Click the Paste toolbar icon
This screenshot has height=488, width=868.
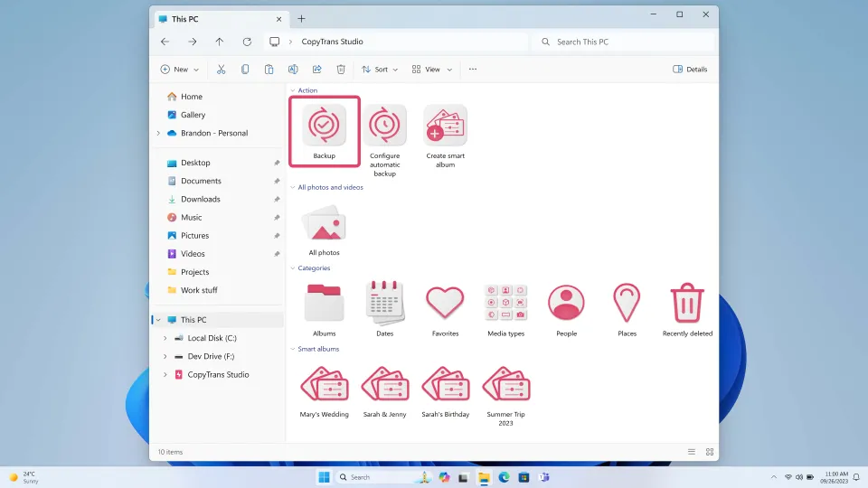coord(269,70)
